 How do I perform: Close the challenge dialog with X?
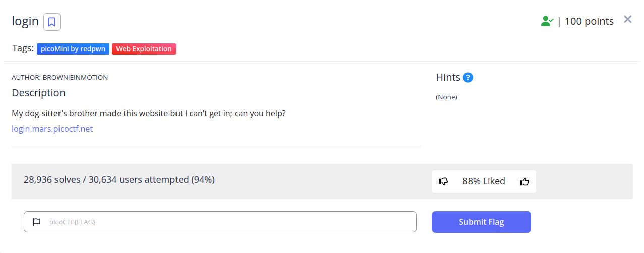pyautogui.click(x=627, y=20)
